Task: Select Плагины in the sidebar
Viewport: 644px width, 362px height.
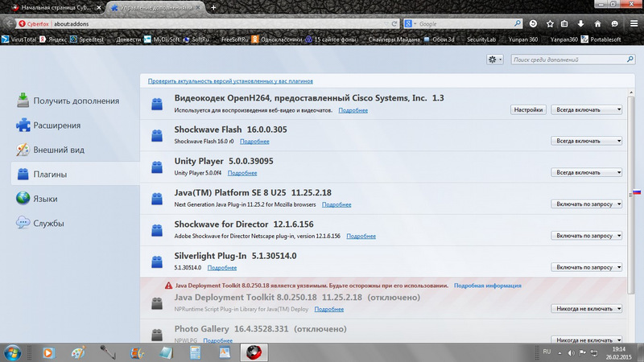Action: coord(75,174)
